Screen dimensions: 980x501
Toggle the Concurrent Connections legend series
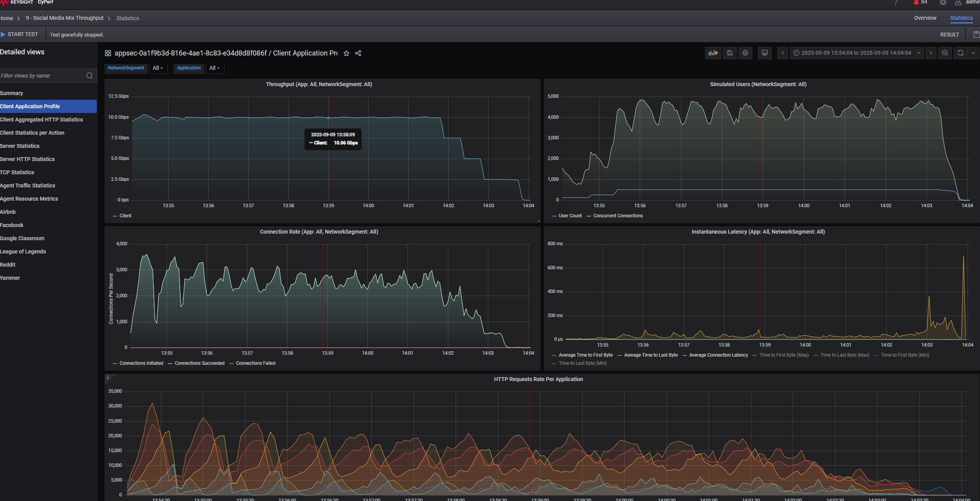point(618,216)
